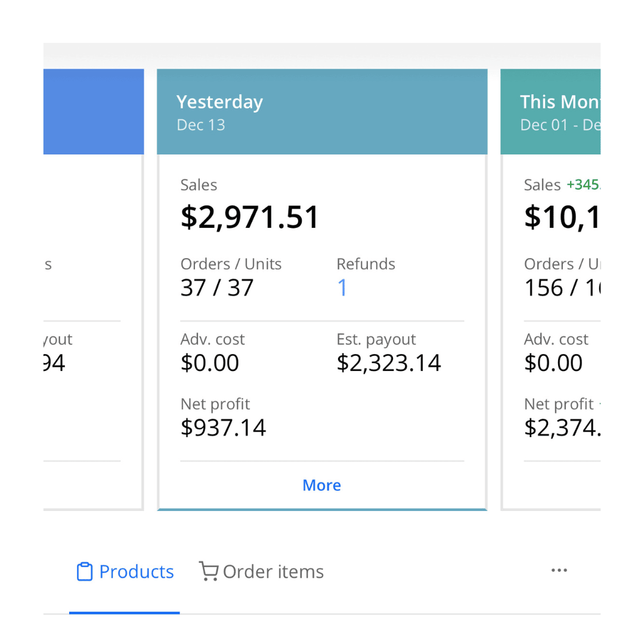Select the blue card header on the left
Image resolution: width=644 pixels, height=644 pixels.
pos(94,112)
